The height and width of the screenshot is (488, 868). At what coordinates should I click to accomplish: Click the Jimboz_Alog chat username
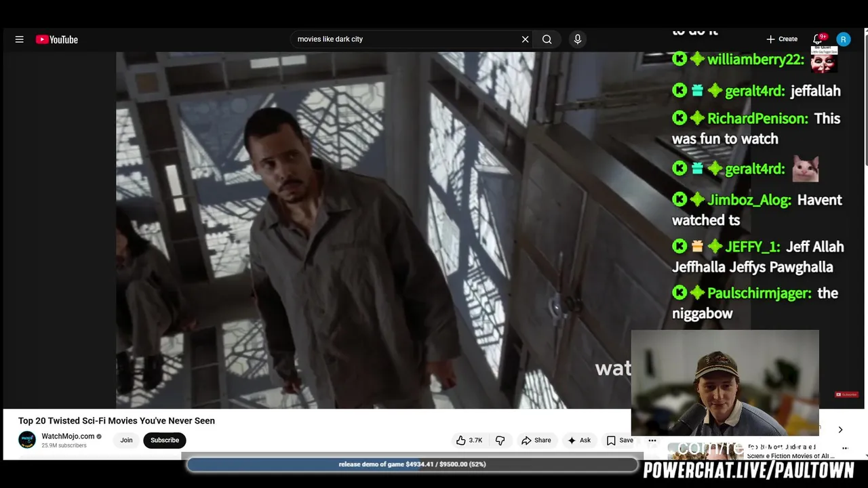[749, 200]
